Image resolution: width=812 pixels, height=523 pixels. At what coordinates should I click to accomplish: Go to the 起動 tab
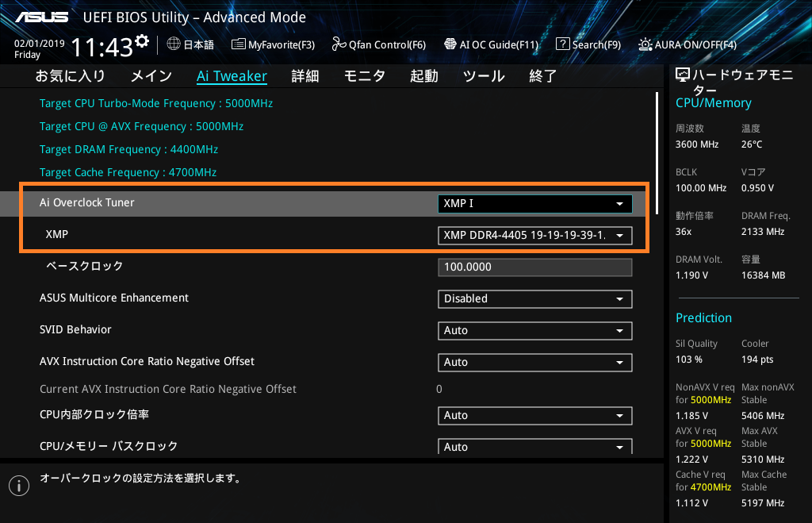tap(424, 76)
